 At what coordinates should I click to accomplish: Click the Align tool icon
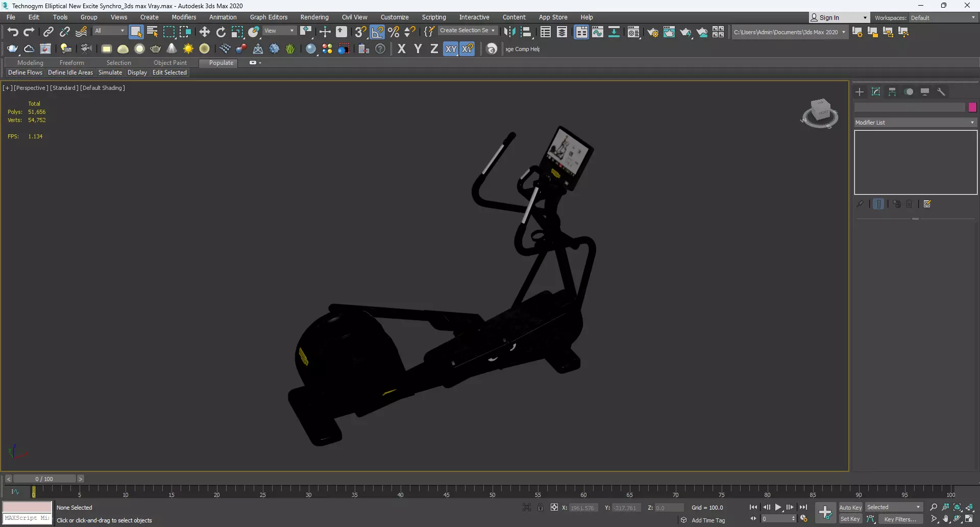[526, 32]
